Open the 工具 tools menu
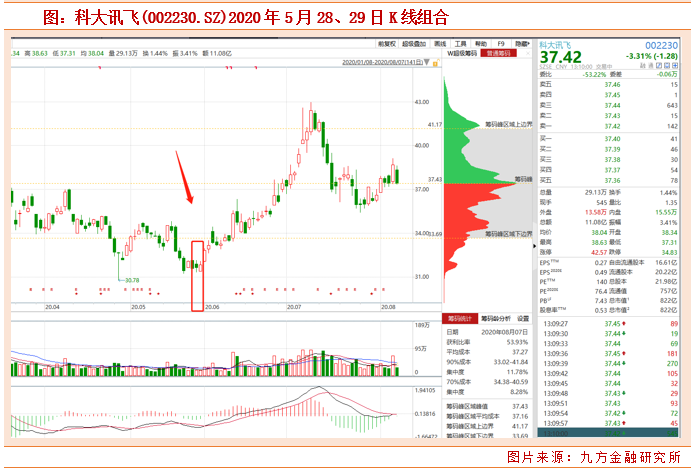This screenshot has height=472, width=695. [461, 44]
